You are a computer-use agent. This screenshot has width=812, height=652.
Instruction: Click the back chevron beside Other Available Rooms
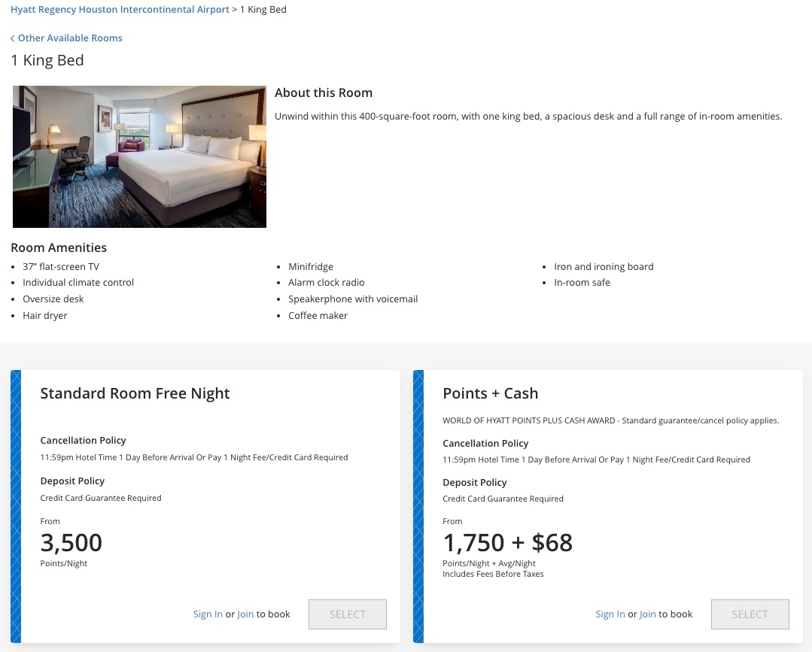click(x=12, y=38)
